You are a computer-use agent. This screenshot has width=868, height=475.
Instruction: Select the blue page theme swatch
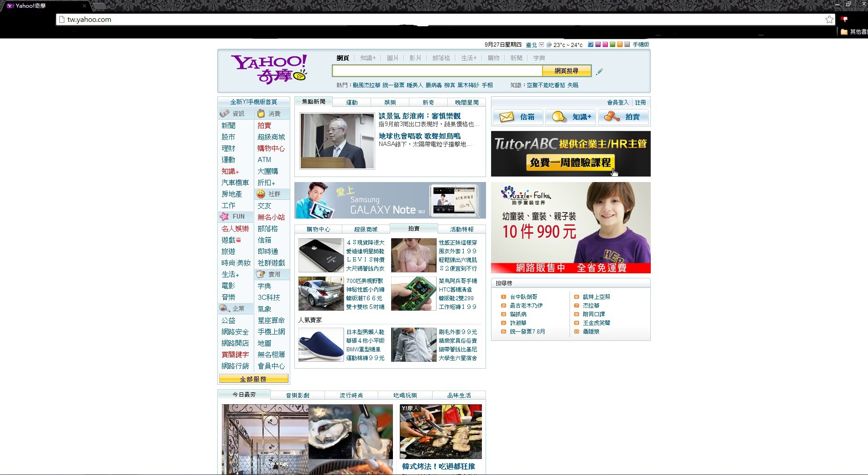[x=591, y=44]
